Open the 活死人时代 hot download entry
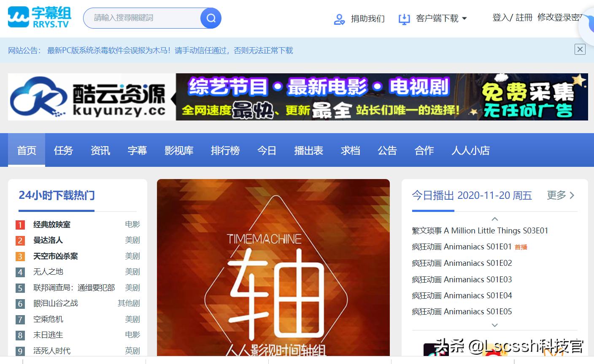Viewport: 594px width, 364px height. click(52, 351)
